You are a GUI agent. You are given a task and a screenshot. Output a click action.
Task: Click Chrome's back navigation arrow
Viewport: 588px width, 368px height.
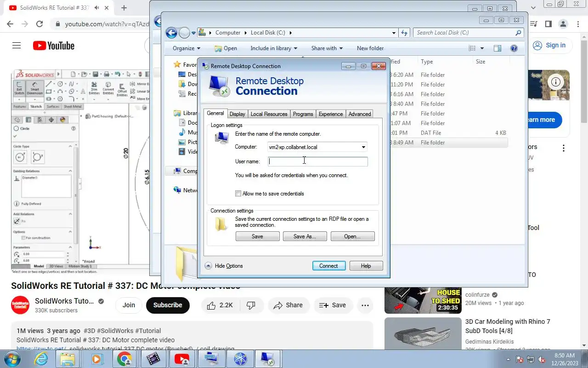tap(10, 24)
